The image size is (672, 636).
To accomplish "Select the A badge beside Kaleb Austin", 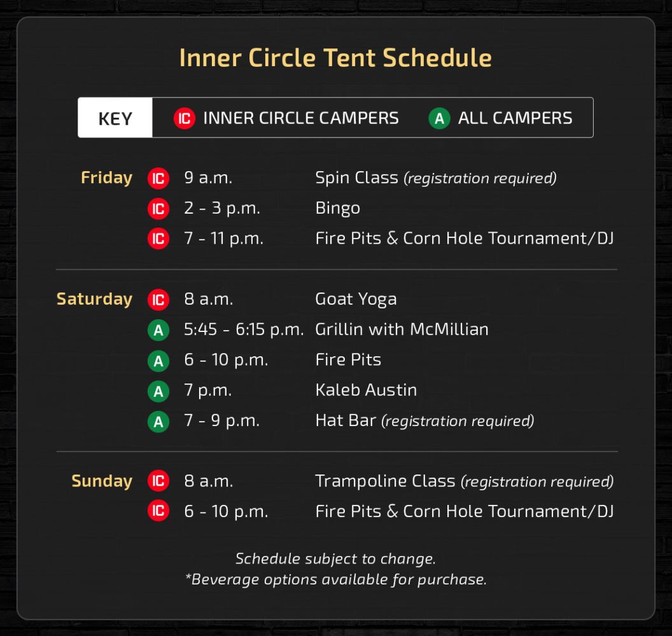I will click(x=158, y=391).
